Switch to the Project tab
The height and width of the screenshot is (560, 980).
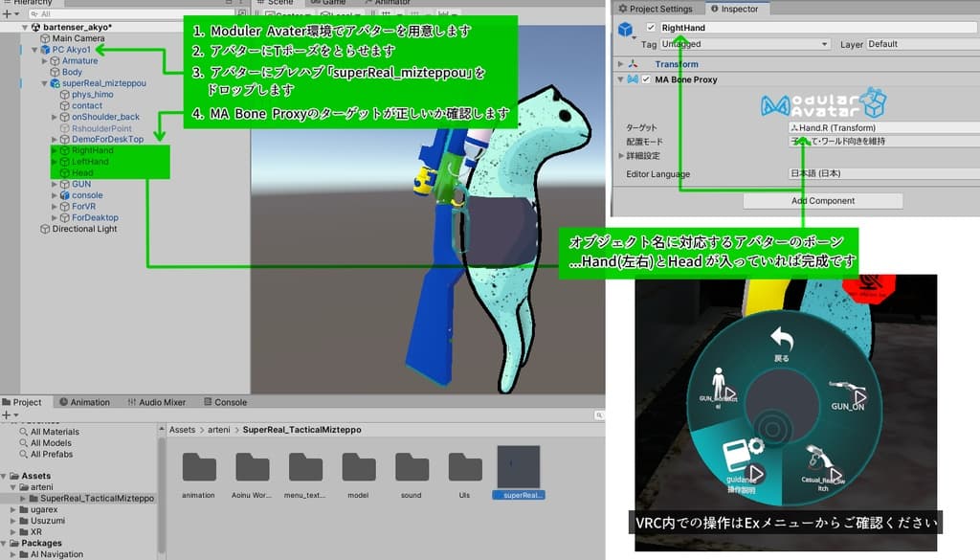tap(22, 402)
